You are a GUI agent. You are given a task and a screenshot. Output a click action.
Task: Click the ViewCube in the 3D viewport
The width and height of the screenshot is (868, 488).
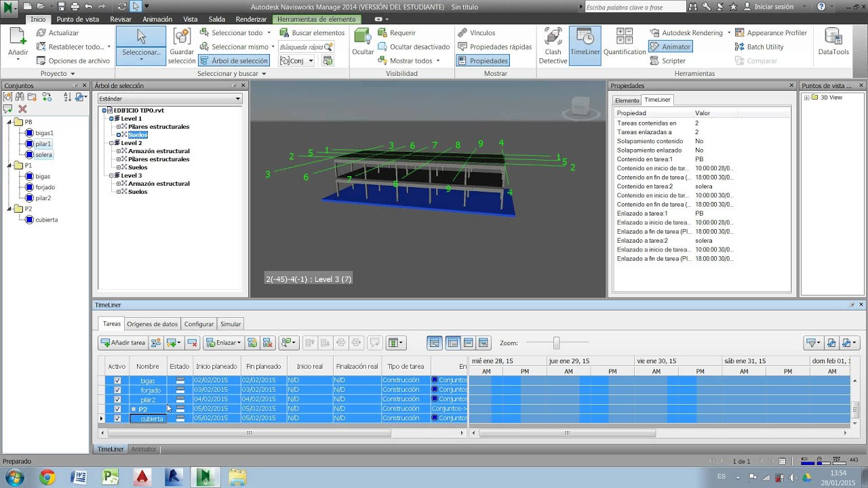(x=580, y=107)
